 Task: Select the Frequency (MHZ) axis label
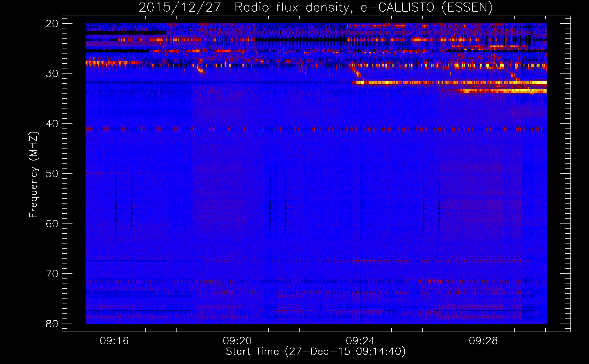coord(33,175)
